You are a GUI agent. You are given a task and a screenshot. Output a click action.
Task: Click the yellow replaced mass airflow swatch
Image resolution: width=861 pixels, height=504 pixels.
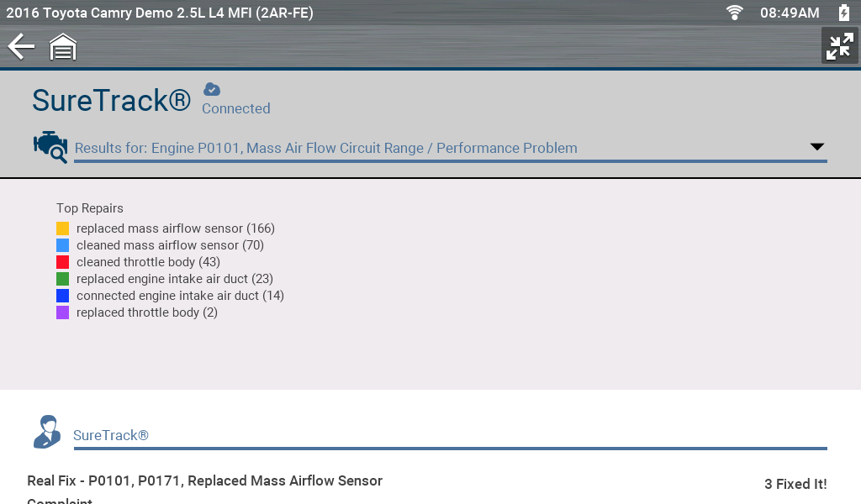point(62,228)
